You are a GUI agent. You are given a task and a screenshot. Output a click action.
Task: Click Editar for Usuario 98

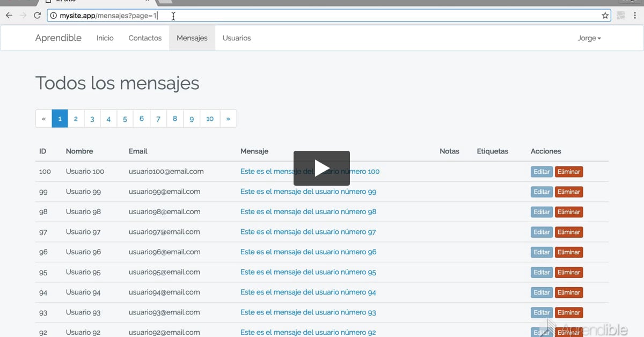[541, 212]
